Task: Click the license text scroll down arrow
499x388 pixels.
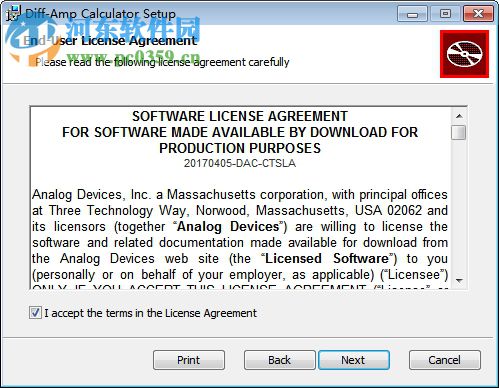Action: [x=459, y=281]
